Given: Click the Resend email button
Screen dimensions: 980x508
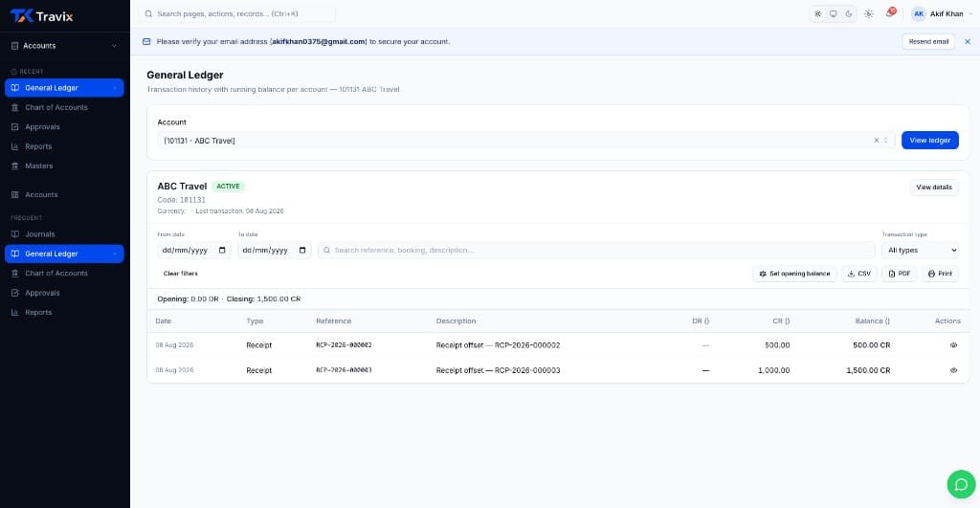Looking at the screenshot, I should coord(928,42).
